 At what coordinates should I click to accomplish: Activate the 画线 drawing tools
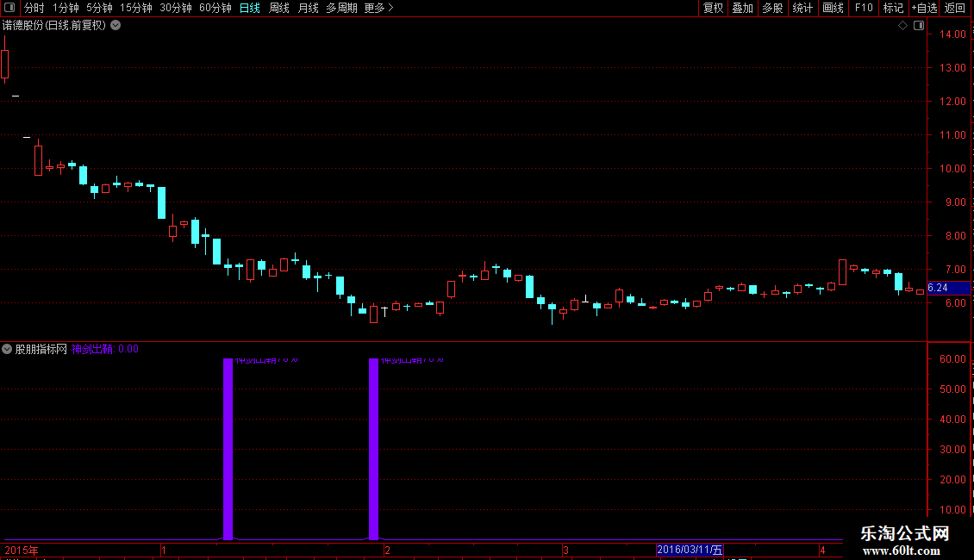click(833, 8)
